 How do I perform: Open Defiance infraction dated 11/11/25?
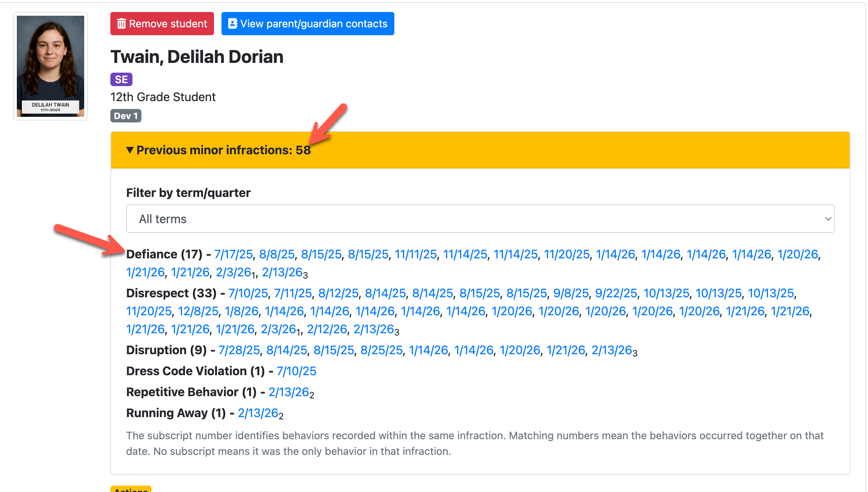pyautogui.click(x=416, y=254)
